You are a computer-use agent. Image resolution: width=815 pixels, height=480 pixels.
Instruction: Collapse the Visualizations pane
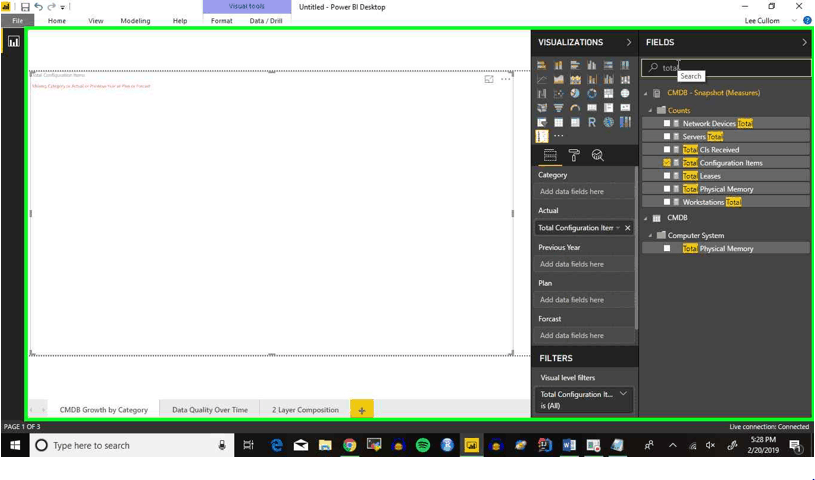[x=628, y=42]
